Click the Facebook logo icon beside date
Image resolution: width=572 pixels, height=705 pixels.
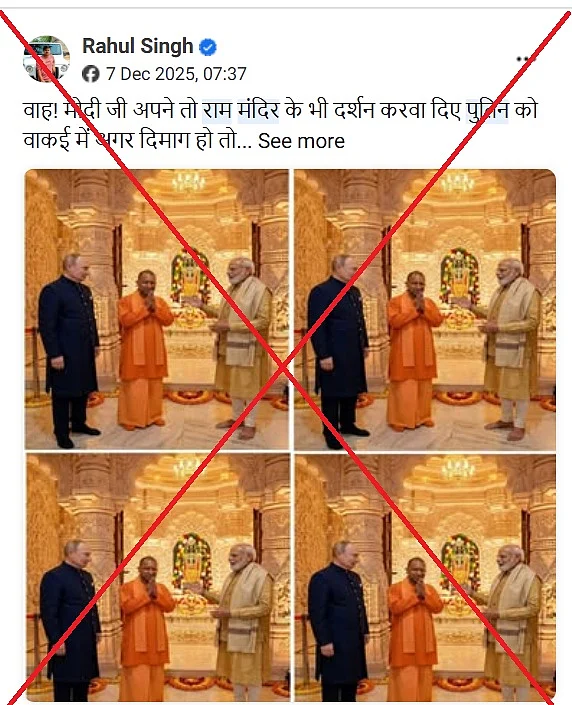[x=91, y=74]
